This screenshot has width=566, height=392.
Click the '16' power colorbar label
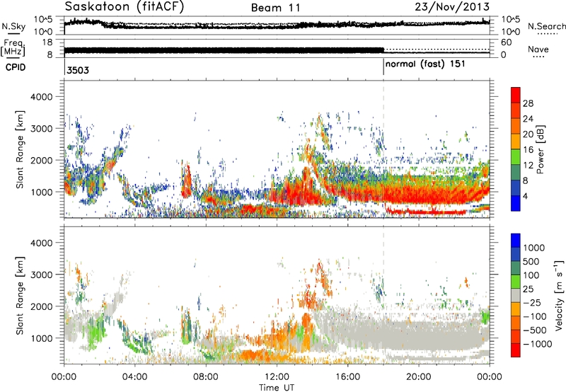528,149
